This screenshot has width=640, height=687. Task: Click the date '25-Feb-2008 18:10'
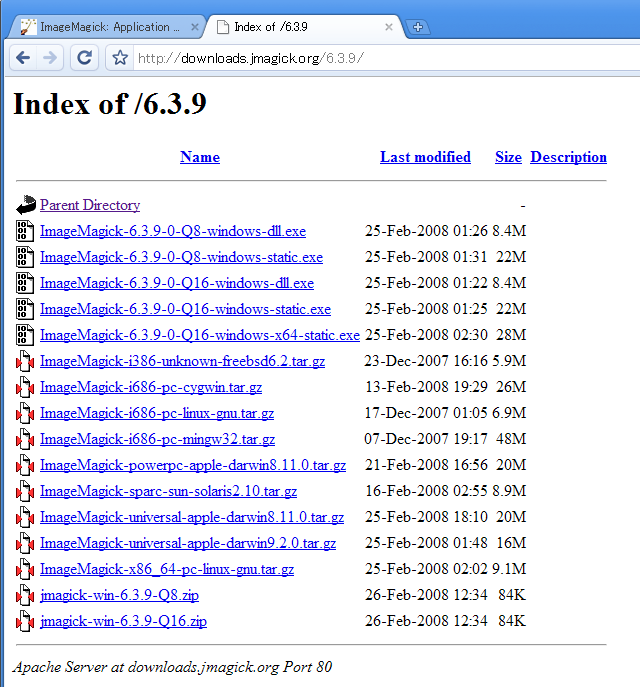(x=426, y=517)
